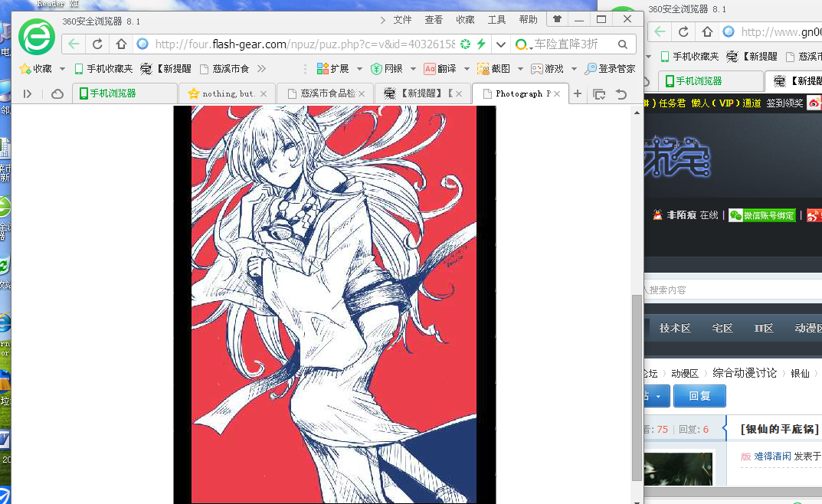Open the 收藏 favorites dropdown arrow
The image size is (822, 504).
click(x=62, y=69)
